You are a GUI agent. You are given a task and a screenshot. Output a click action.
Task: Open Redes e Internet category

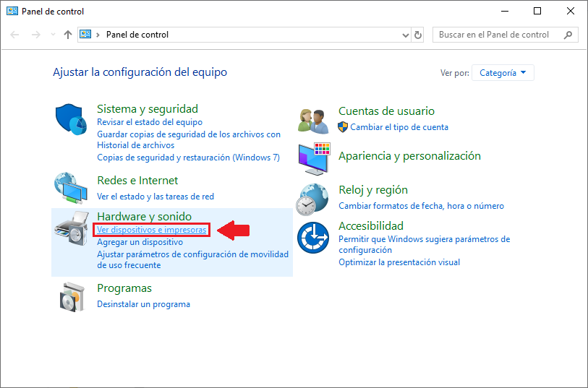(x=137, y=181)
